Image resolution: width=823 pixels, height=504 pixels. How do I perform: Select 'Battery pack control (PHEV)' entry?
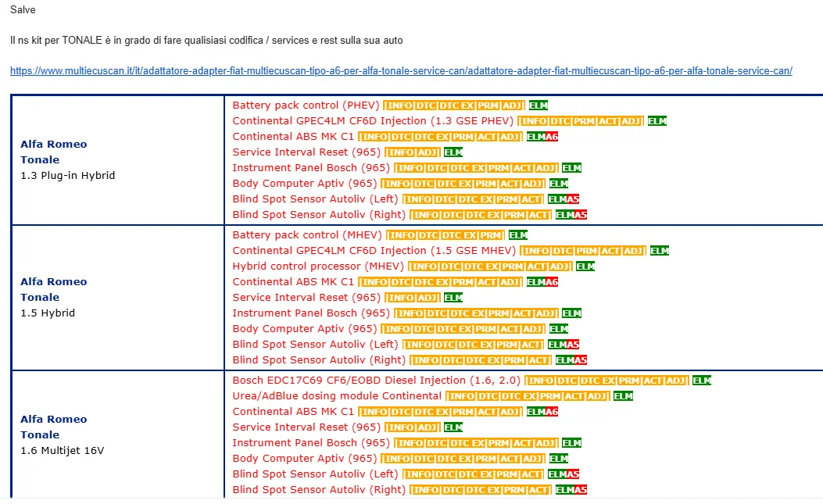tap(306, 105)
